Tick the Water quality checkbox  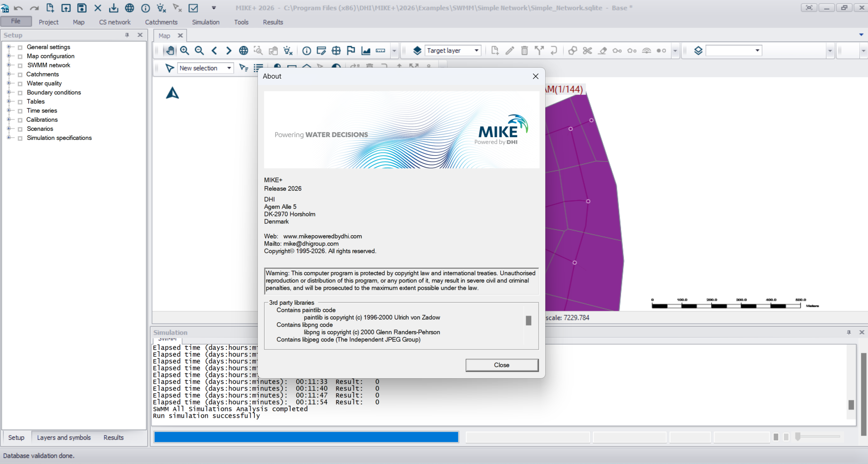(x=20, y=84)
